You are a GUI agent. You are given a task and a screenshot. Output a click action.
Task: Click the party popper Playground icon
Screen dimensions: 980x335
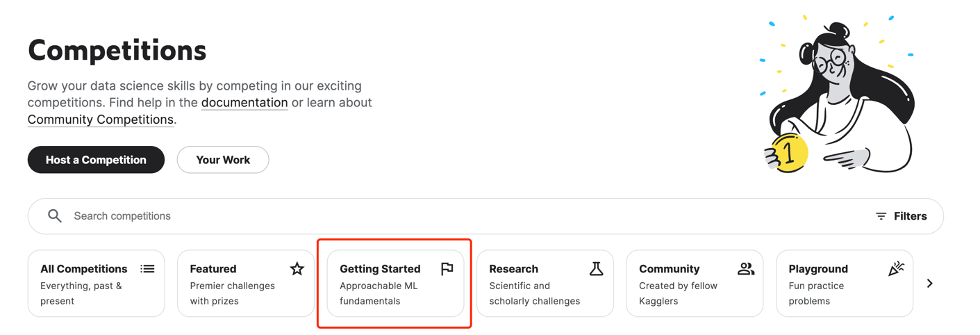tap(896, 269)
